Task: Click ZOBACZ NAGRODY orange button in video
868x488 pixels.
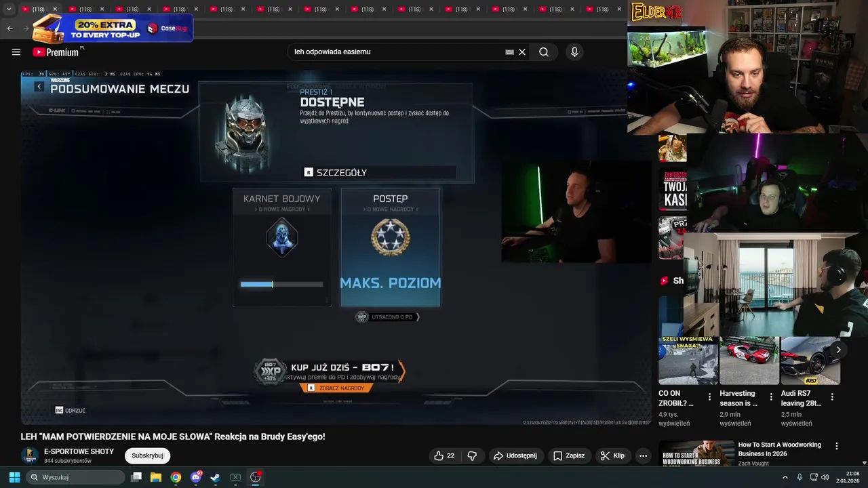Action: point(336,388)
